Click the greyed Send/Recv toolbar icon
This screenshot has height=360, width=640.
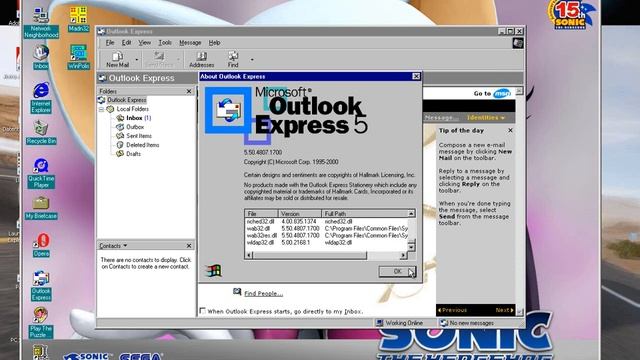[x=159, y=56]
